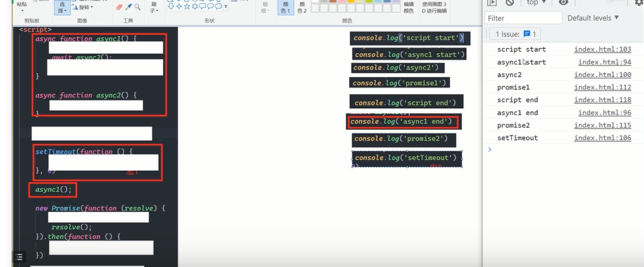Open the 旋转 rotate dropdown
The height and width of the screenshot is (267, 644).
click(x=82, y=7)
